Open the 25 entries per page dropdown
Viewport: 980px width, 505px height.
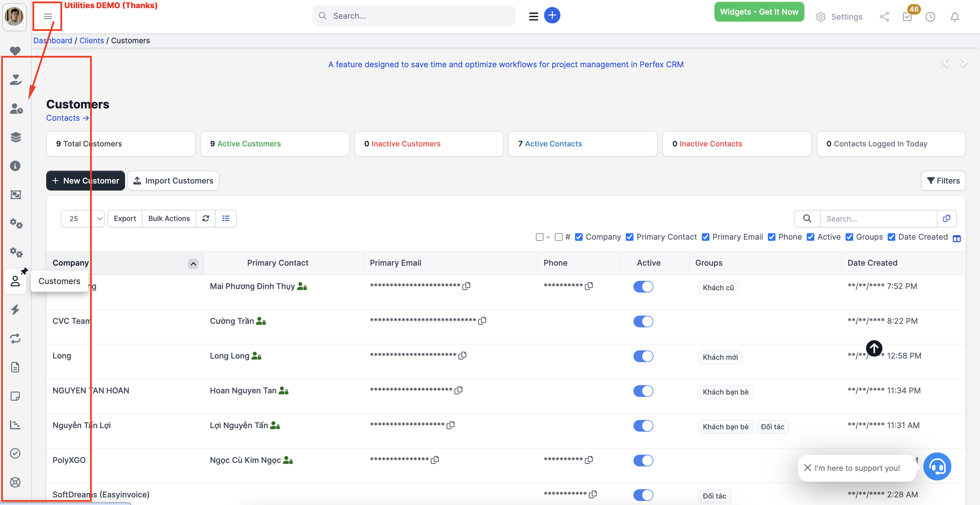[82, 218]
